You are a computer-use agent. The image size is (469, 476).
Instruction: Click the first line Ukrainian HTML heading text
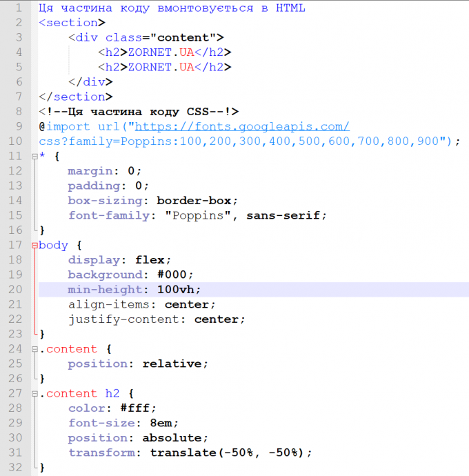[x=172, y=8]
